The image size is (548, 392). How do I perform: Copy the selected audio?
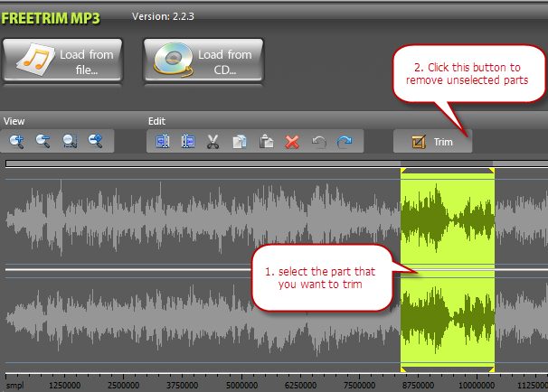click(x=240, y=142)
